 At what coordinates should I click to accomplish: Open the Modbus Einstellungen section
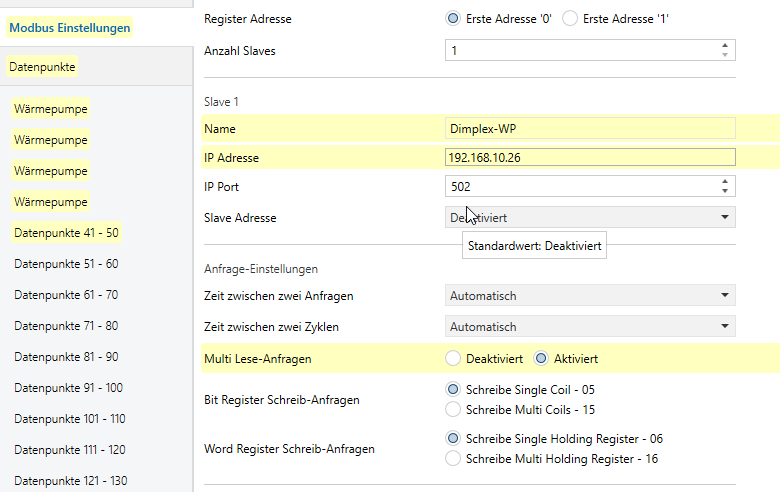[70, 28]
